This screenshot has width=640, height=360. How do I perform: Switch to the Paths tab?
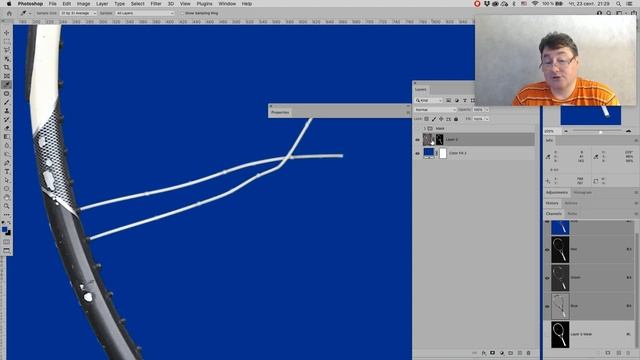point(572,214)
